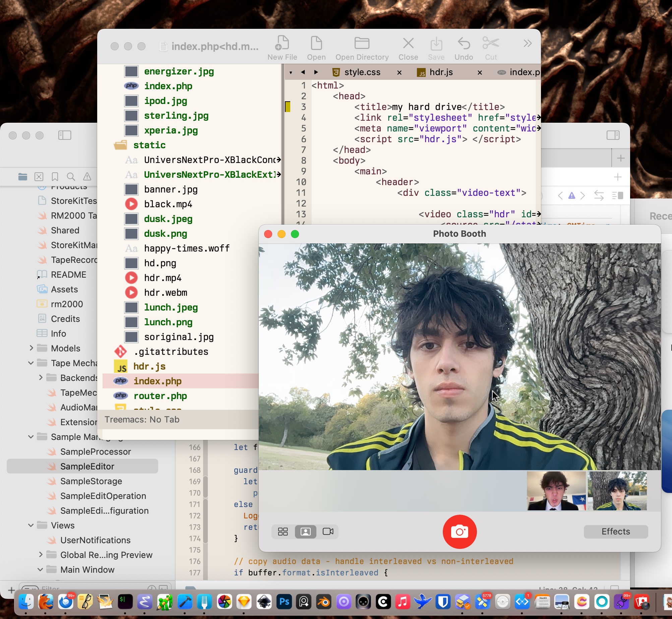Image resolution: width=672 pixels, height=619 pixels.
Task: Click the Undo arrow icon
Action: pos(464,44)
